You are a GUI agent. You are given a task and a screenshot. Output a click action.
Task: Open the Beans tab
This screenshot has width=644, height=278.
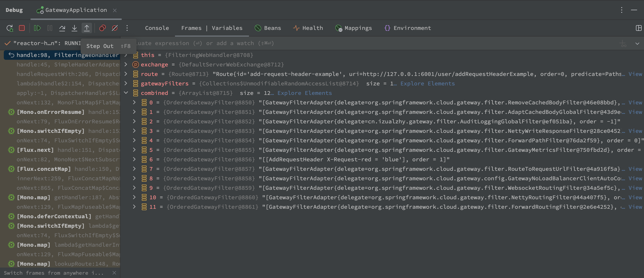click(268, 28)
